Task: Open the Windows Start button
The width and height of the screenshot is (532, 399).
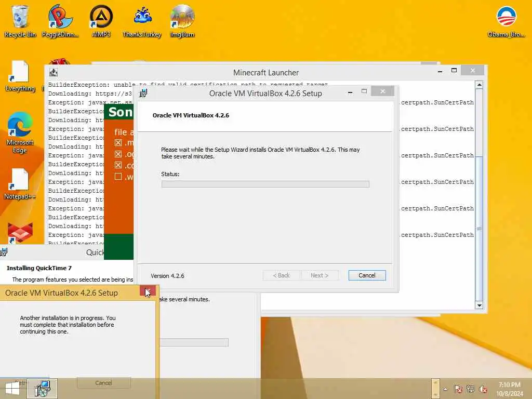Action: coord(12,389)
